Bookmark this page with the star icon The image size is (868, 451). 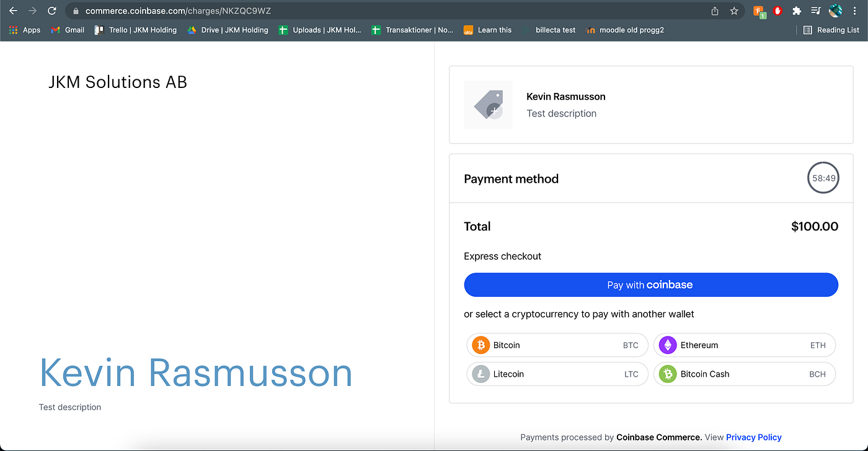pyautogui.click(x=734, y=11)
